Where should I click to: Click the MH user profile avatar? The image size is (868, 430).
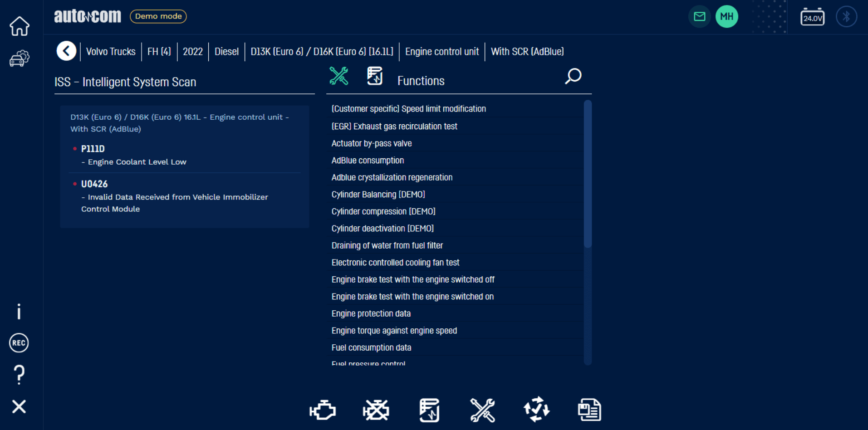726,17
